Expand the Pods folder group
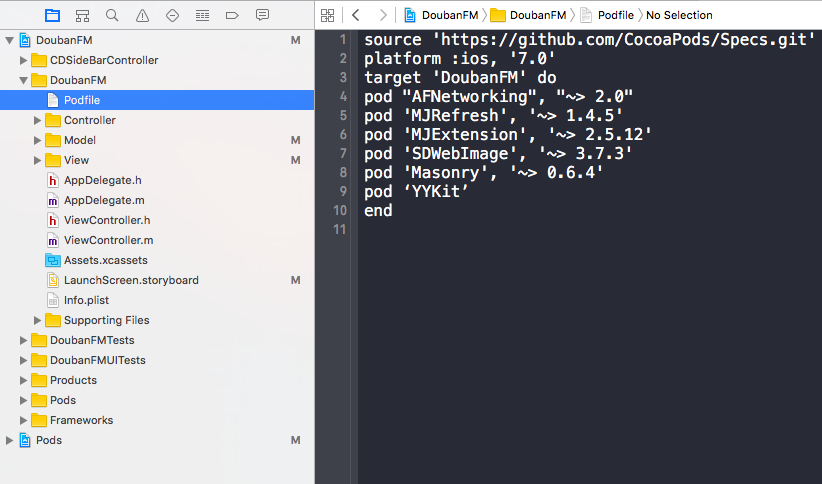 (x=23, y=400)
